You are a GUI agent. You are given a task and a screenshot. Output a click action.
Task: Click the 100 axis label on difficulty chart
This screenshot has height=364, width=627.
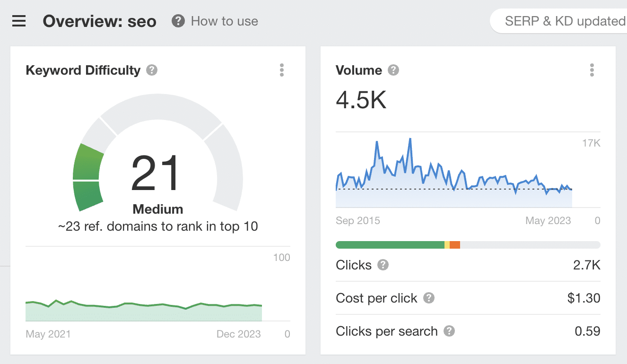click(282, 258)
